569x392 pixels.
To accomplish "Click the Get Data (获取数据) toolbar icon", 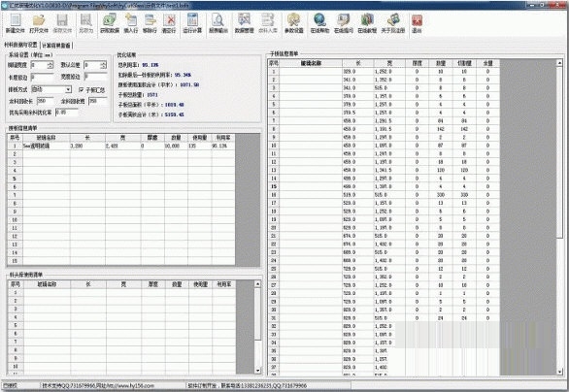I will point(110,23).
